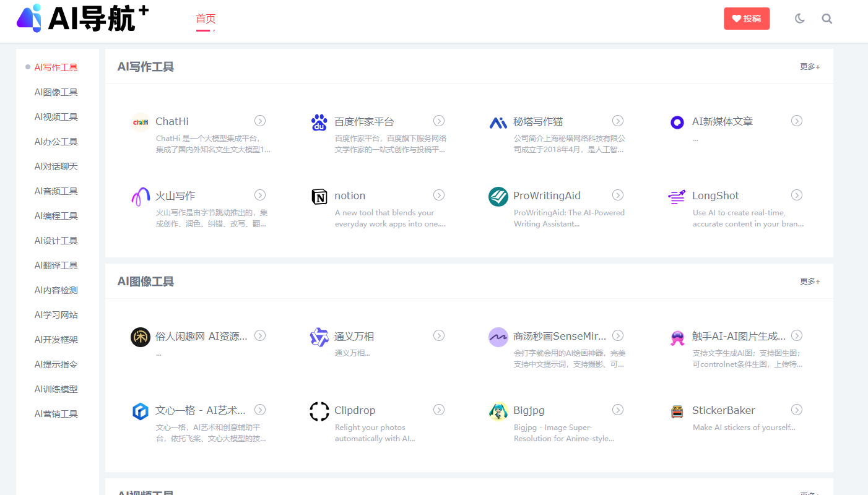Select the 首页 menu item
The height and width of the screenshot is (495, 868).
click(x=205, y=19)
